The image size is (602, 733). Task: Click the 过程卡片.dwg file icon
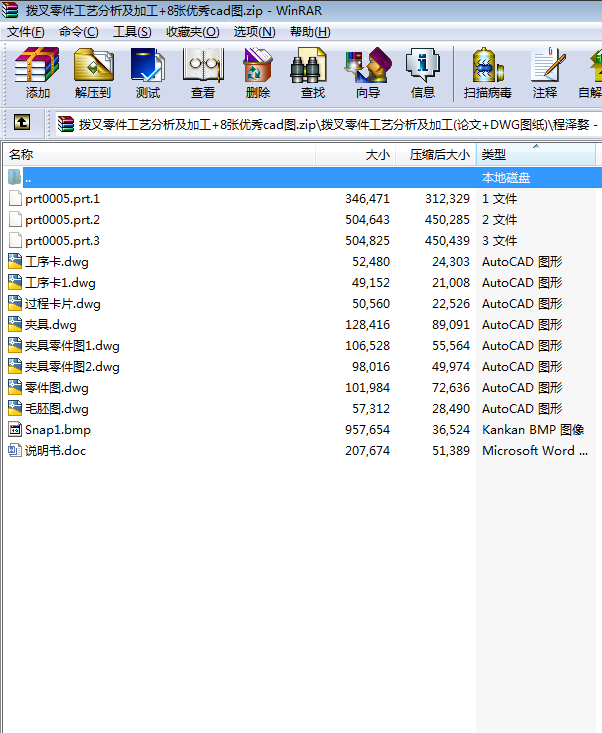(15, 303)
